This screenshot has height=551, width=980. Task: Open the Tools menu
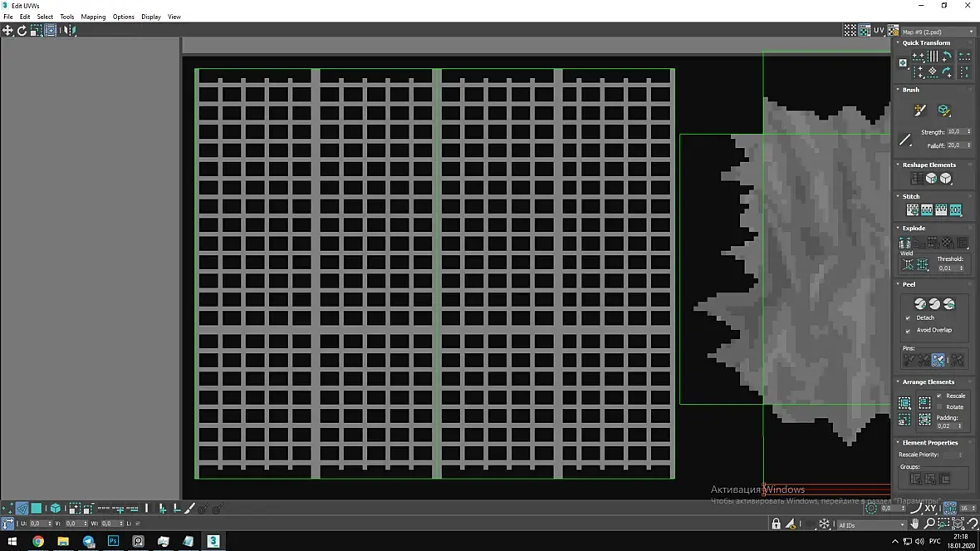point(67,17)
